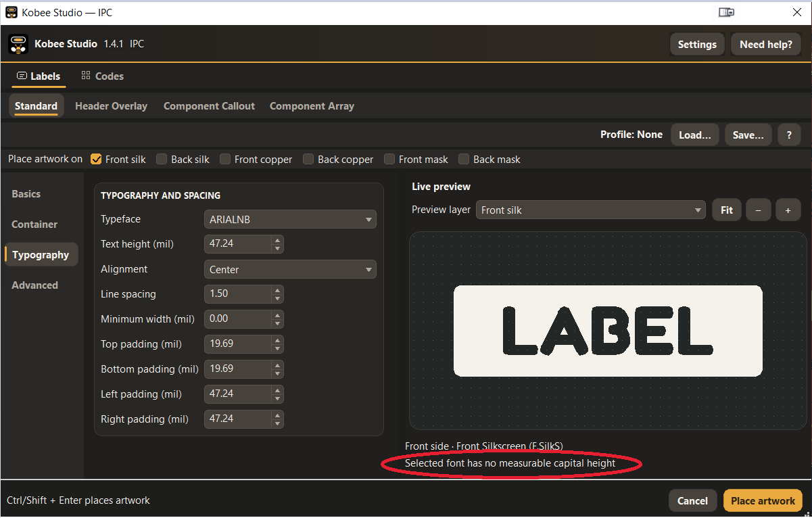Decrease Bottom padding with down arrow
Image resolution: width=812 pixels, height=518 pixels.
point(277,373)
